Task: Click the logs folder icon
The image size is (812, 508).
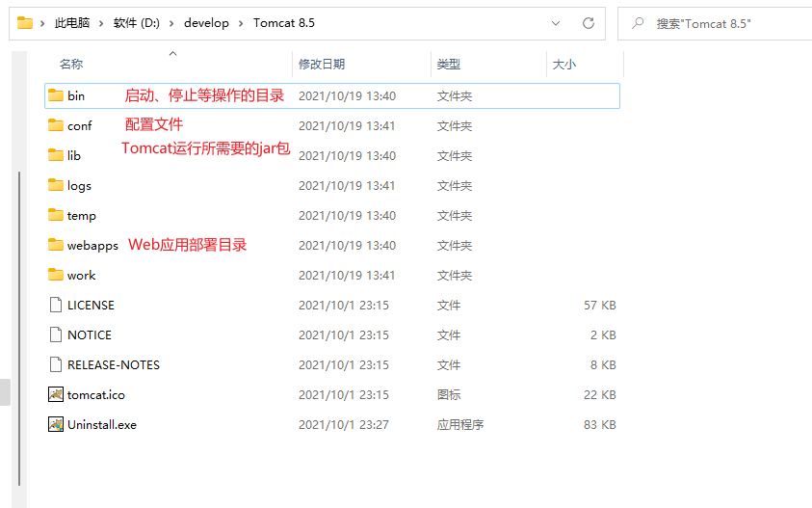Action: (56, 185)
